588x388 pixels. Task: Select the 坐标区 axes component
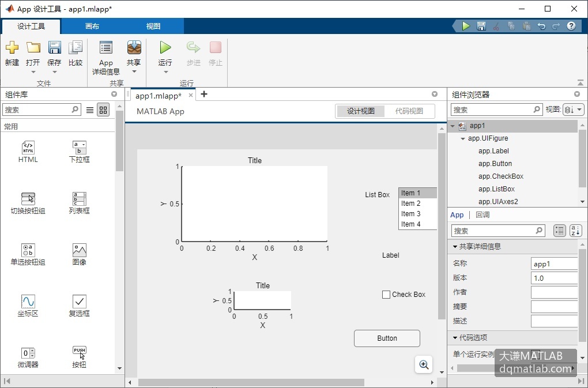coord(28,306)
